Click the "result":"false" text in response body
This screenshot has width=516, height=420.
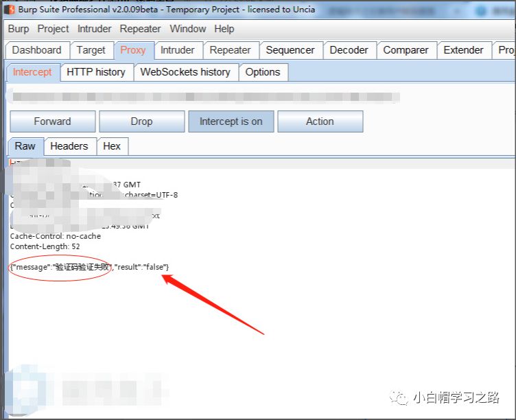(x=141, y=267)
